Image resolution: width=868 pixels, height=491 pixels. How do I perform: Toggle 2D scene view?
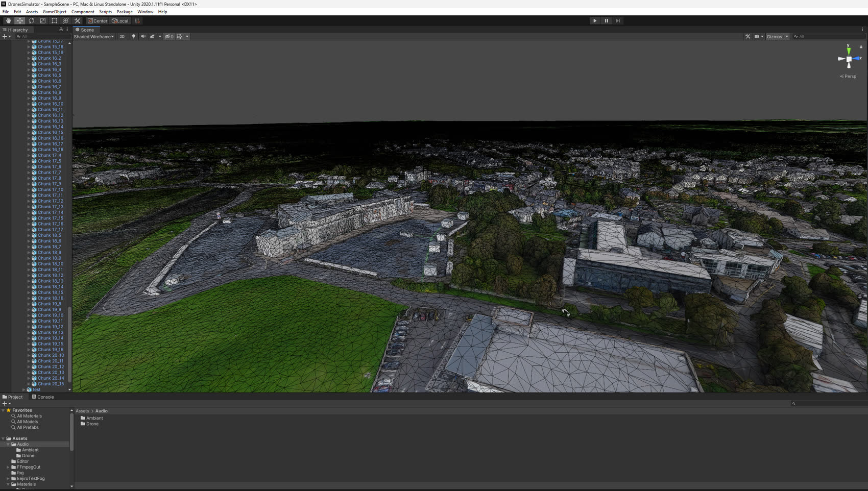(122, 37)
